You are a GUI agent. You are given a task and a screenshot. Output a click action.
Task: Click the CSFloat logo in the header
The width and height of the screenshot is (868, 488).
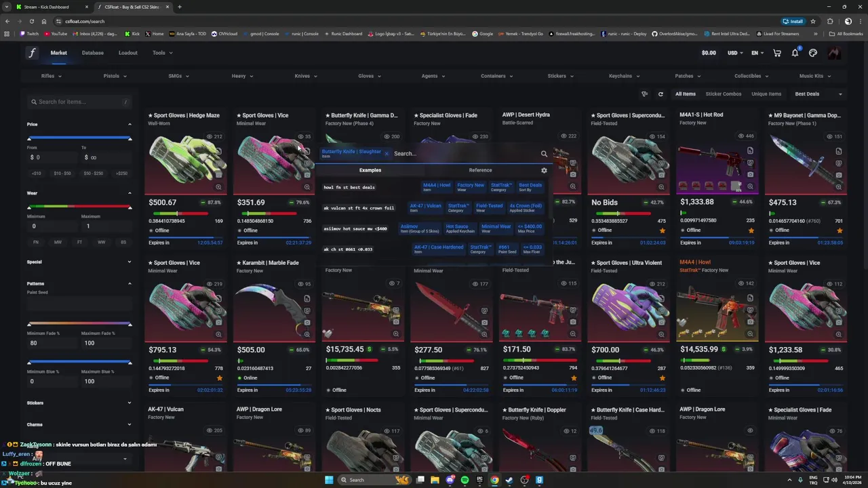tap(32, 53)
